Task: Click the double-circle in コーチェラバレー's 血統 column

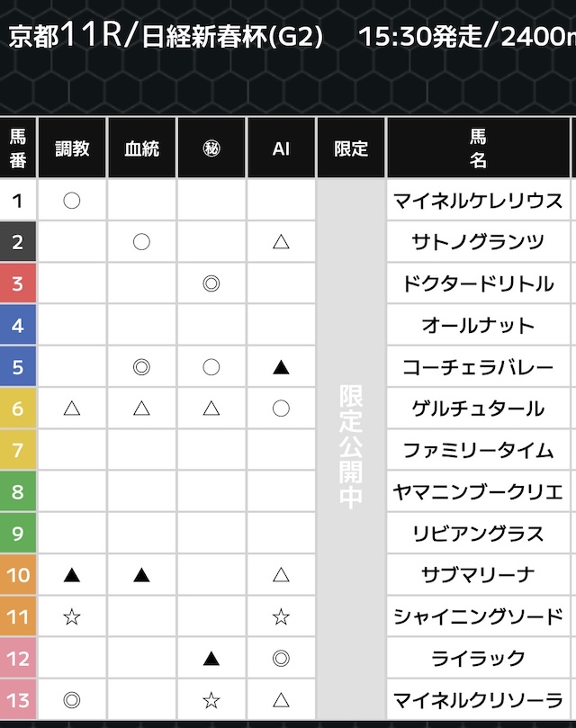Action: coord(141,367)
